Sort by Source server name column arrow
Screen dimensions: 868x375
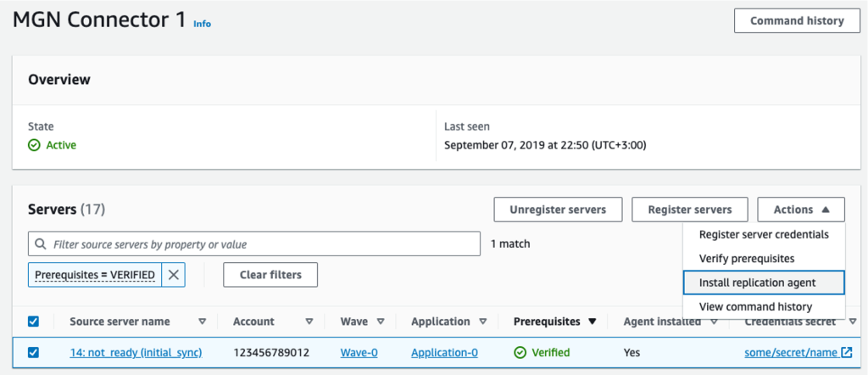coord(202,322)
